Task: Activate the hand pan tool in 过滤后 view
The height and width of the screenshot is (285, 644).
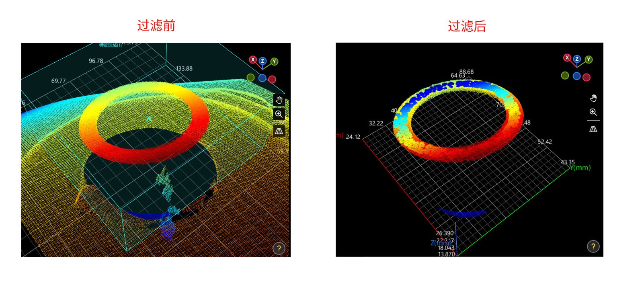Action: pyautogui.click(x=593, y=98)
